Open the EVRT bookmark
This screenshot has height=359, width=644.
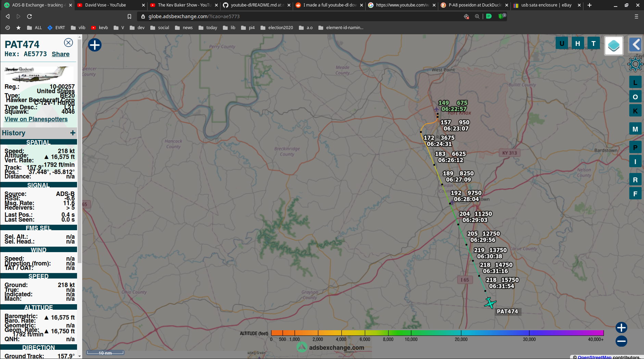(56, 28)
